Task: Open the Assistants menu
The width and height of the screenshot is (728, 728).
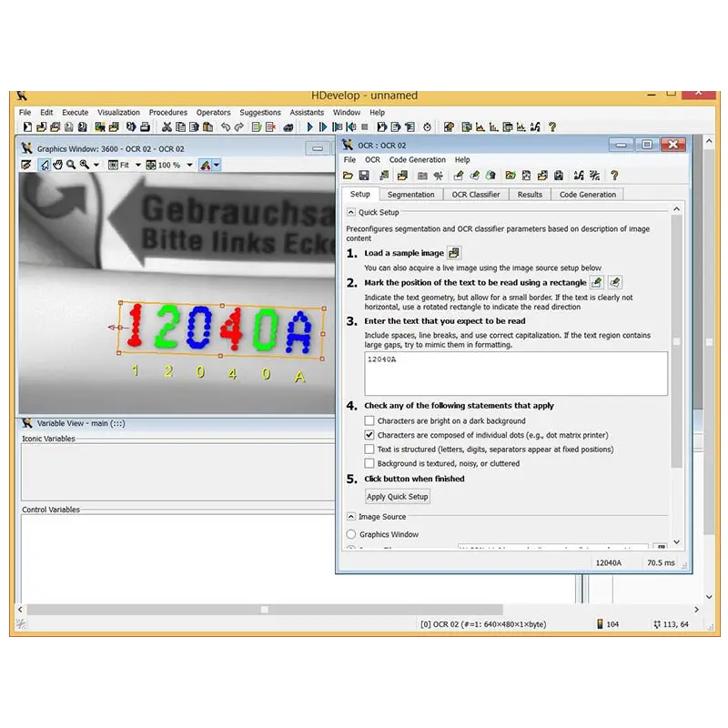Action: tap(307, 113)
